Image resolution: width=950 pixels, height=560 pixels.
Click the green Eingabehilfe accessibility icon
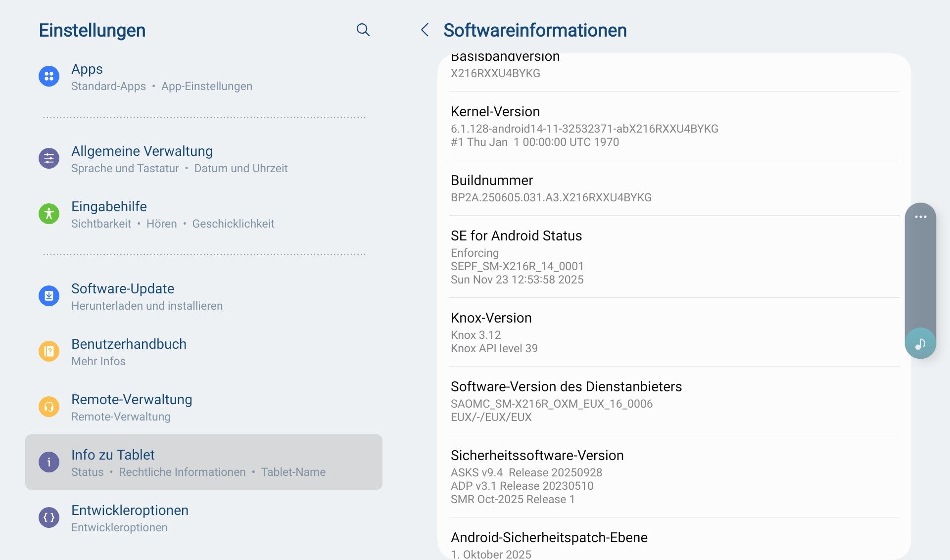[x=49, y=214]
